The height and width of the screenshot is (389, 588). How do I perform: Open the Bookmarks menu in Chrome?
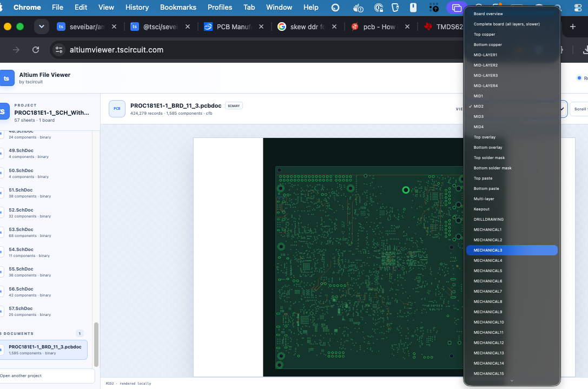tap(178, 7)
